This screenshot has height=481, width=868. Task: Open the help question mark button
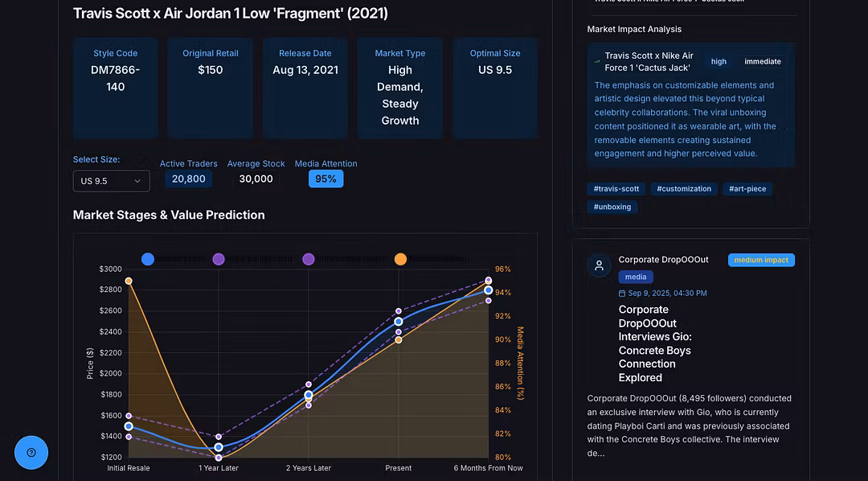tap(31, 452)
